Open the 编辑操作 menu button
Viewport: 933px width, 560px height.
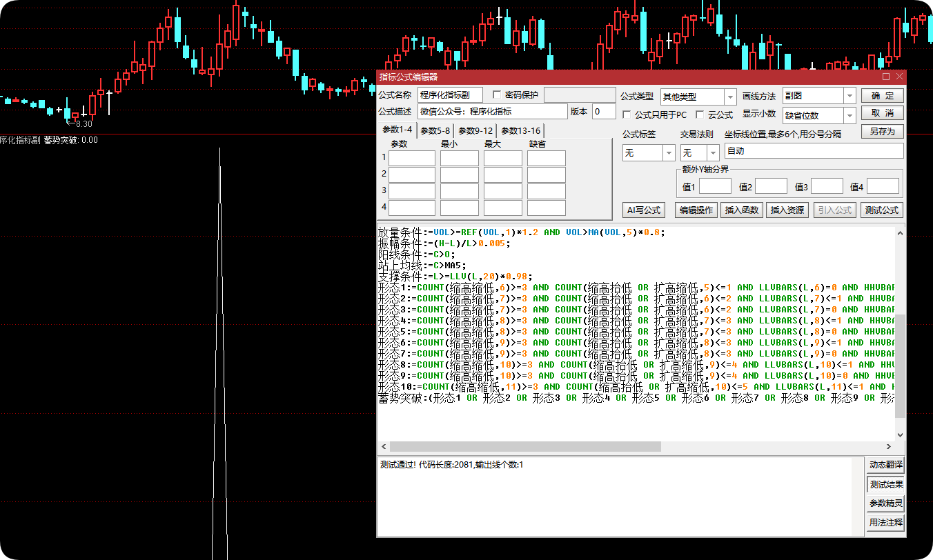tap(696, 210)
